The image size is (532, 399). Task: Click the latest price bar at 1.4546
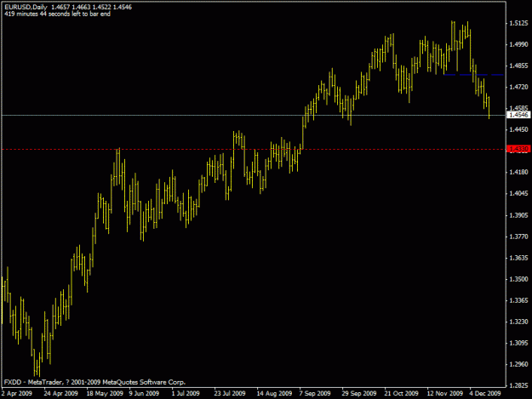pyautogui.click(x=489, y=108)
